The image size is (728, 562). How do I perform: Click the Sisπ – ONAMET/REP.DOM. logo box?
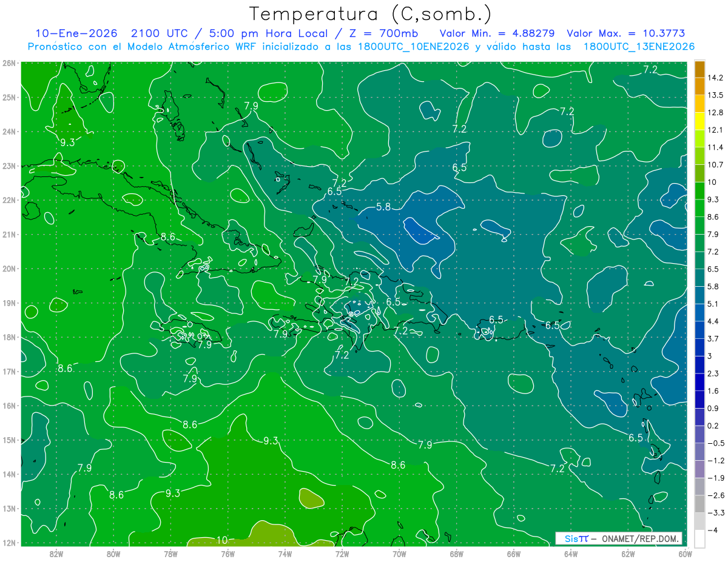point(619,538)
